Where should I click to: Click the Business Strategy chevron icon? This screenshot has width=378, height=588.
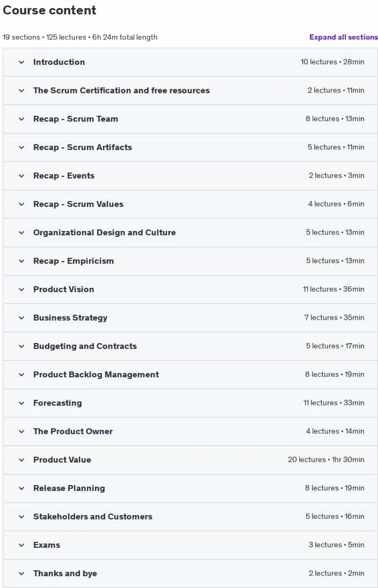point(21,318)
